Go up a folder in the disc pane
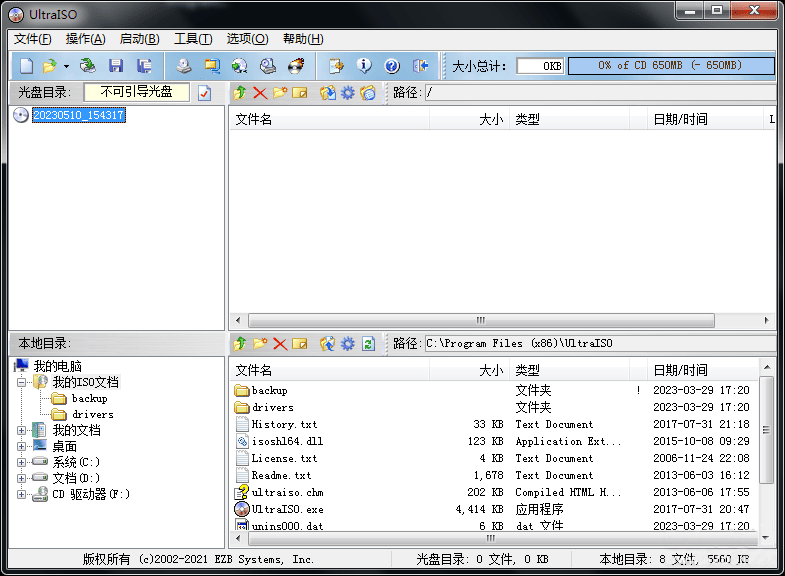Image resolution: width=785 pixels, height=576 pixels. pyautogui.click(x=240, y=93)
